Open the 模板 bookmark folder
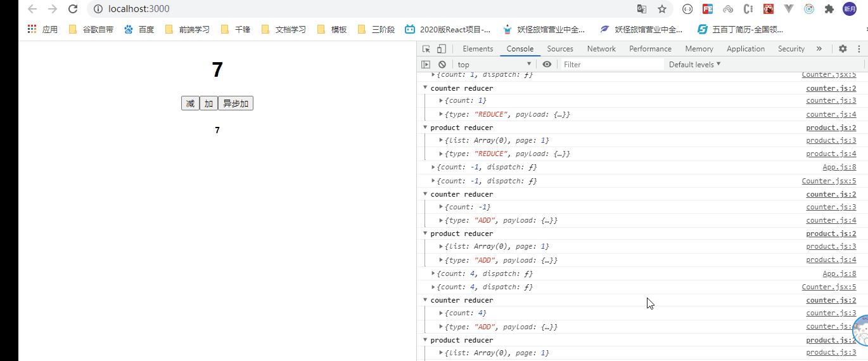Viewport: 868px width, 361px height. coord(332,29)
